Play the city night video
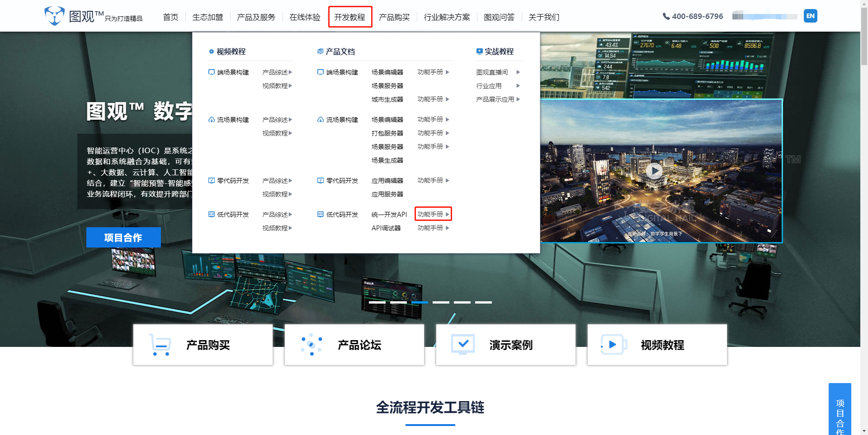The height and width of the screenshot is (435, 868). (654, 171)
